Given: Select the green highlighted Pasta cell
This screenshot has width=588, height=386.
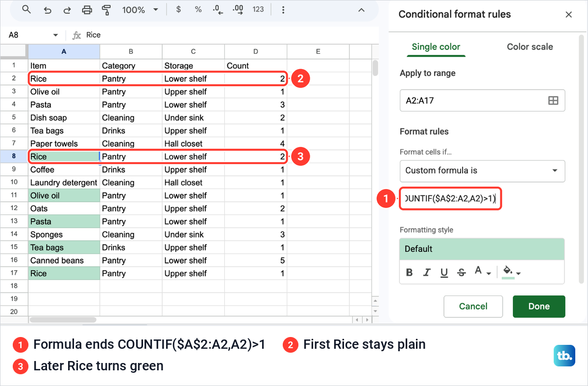Looking at the screenshot, I should coord(64,221).
